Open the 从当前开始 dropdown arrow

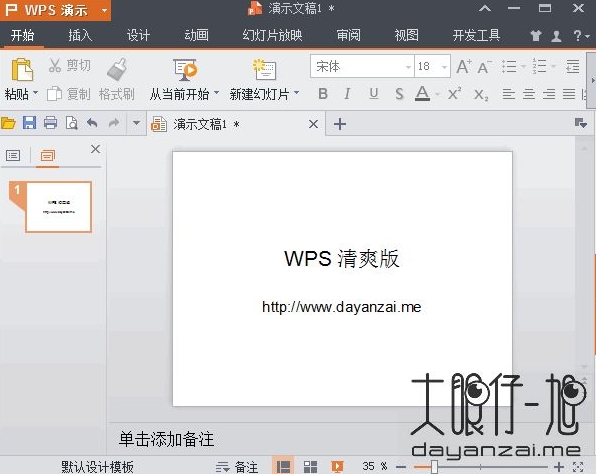point(216,92)
